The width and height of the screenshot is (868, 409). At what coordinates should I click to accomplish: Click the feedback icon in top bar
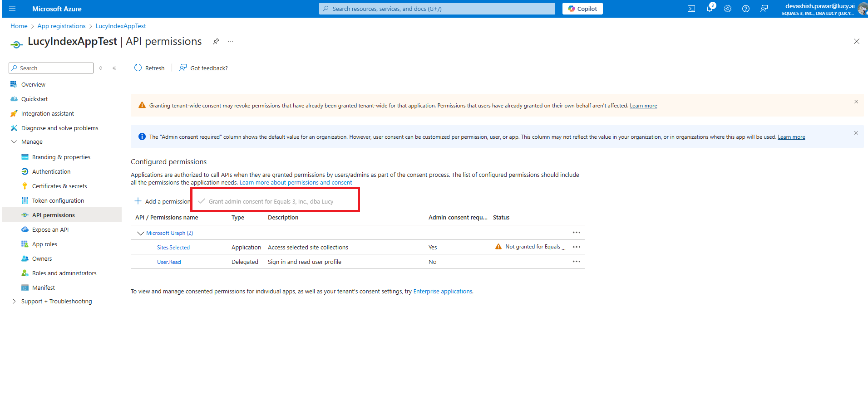[764, 9]
